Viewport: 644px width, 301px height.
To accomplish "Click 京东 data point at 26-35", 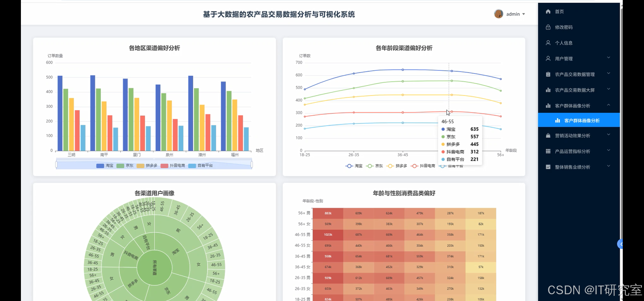I will tap(354, 88).
